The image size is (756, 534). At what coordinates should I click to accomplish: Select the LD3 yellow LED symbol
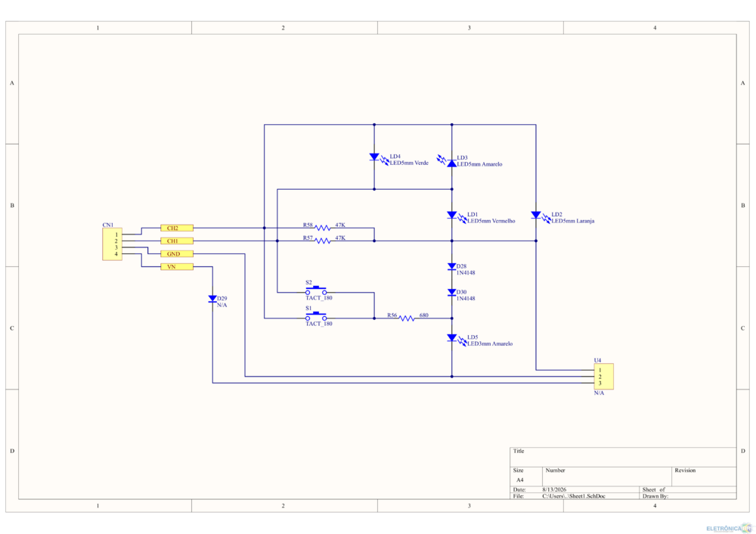coord(452,163)
